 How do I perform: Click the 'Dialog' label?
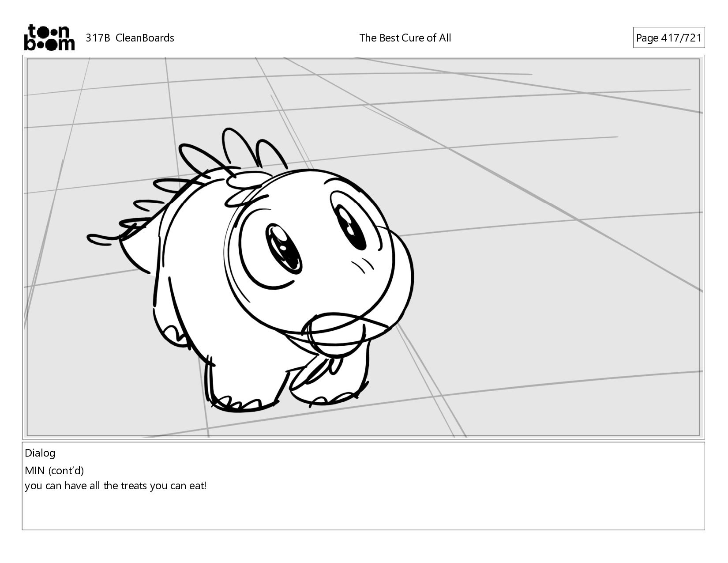[40, 453]
